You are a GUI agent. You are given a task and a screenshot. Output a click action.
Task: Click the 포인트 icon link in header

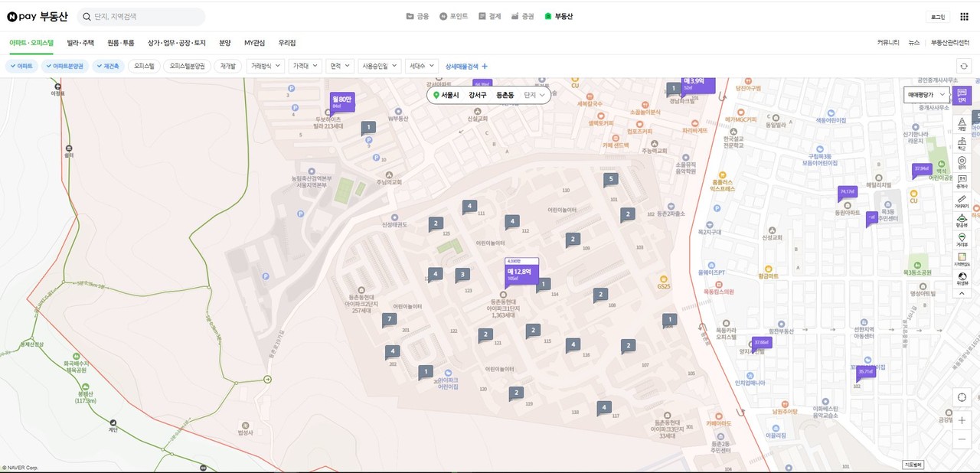(453, 16)
